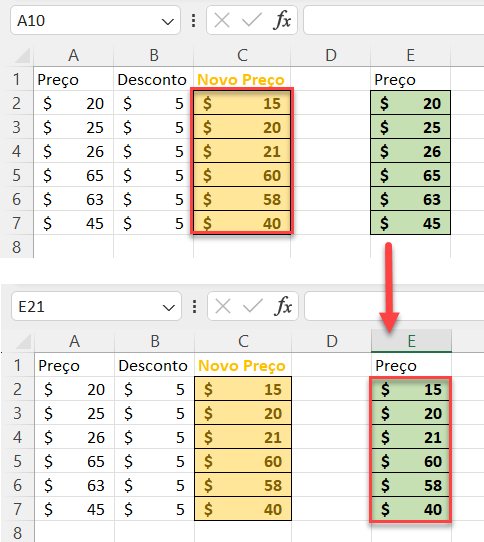Image resolution: width=484 pixels, height=542 pixels.
Task: Click the Insert Function fx icon in upper sheet
Action: click(x=282, y=20)
